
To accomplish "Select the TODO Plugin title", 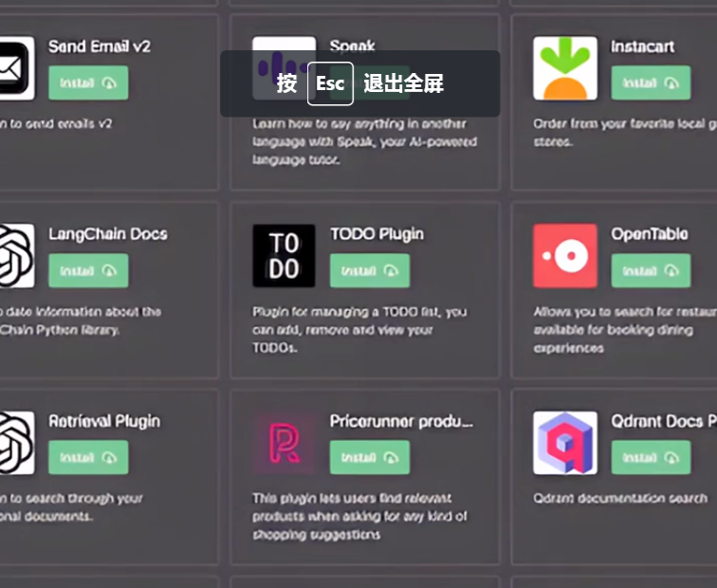I will pyautogui.click(x=377, y=233).
